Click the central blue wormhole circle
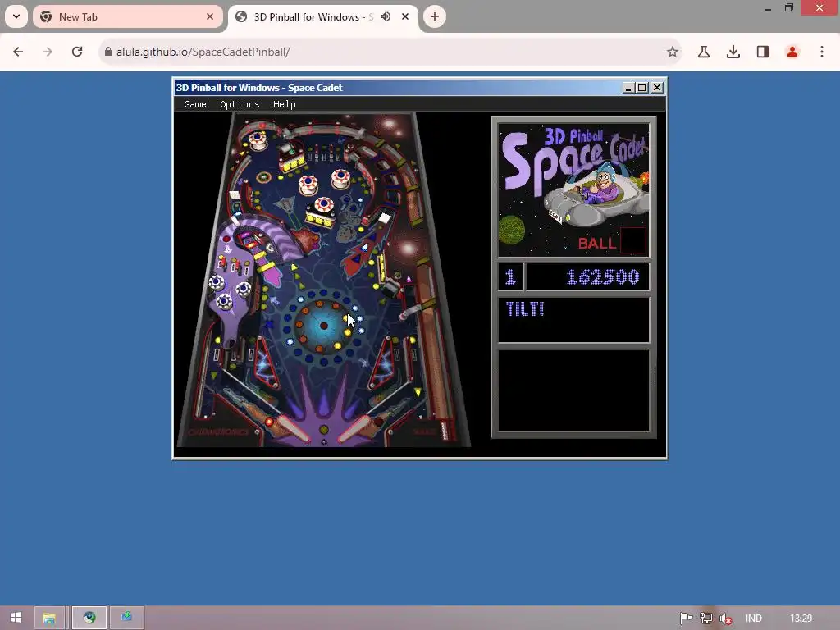 pos(323,326)
